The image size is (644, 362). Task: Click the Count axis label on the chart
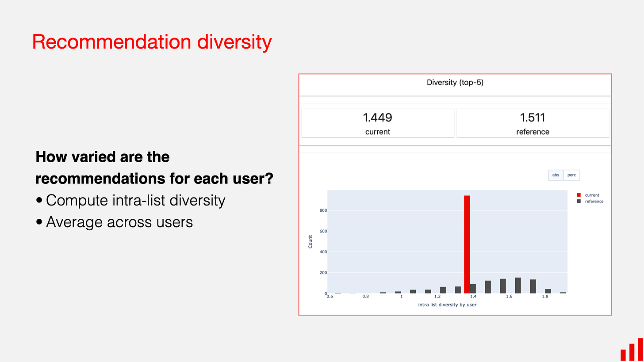pyautogui.click(x=310, y=241)
